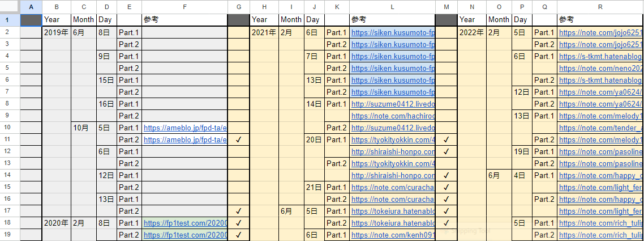Open the note.com/neno202 link
The height and width of the screenshot is (241, 644).
click(600, 69)
